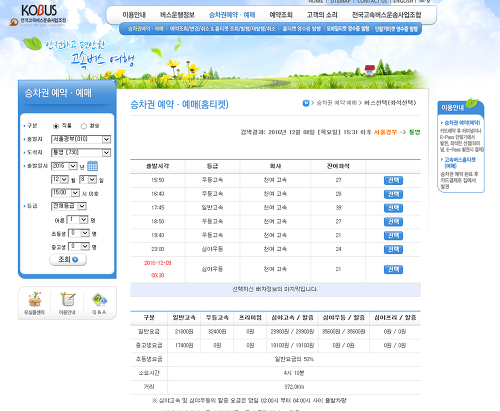Open the 고속버스홈티켓(예매) guide link
The width and height of the screenshot is (500, 411).
click(x=460, y=163)
